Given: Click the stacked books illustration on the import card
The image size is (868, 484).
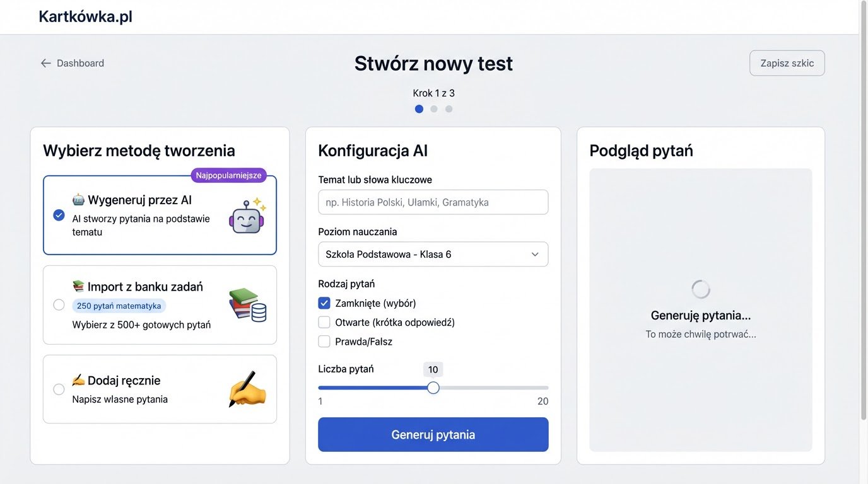Looking at the screenshot, I should coord(247,305).
